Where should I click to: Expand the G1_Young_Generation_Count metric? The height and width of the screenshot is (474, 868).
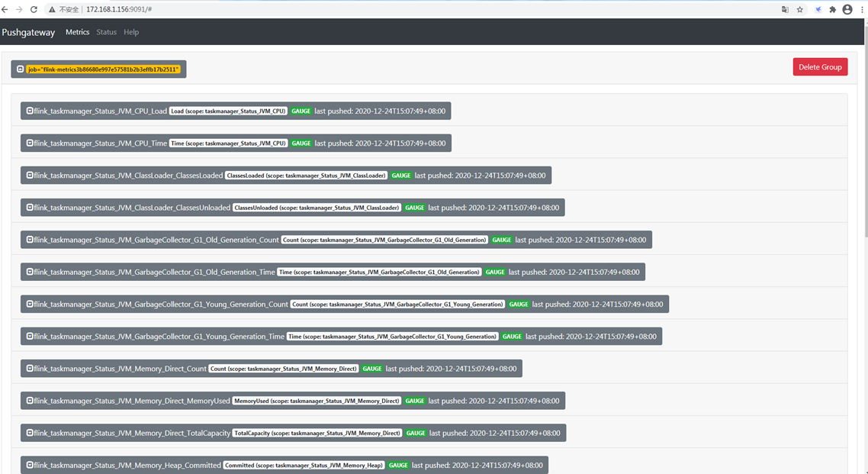30,304
